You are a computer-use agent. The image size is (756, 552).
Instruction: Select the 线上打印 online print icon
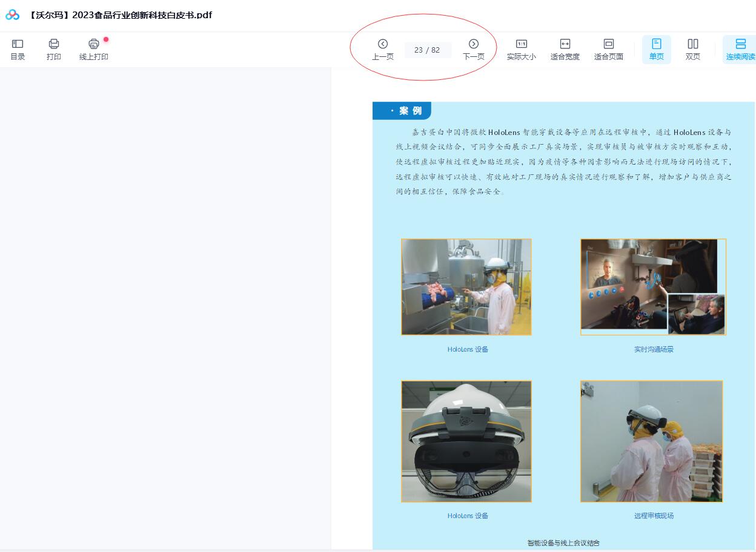[93, 44]
